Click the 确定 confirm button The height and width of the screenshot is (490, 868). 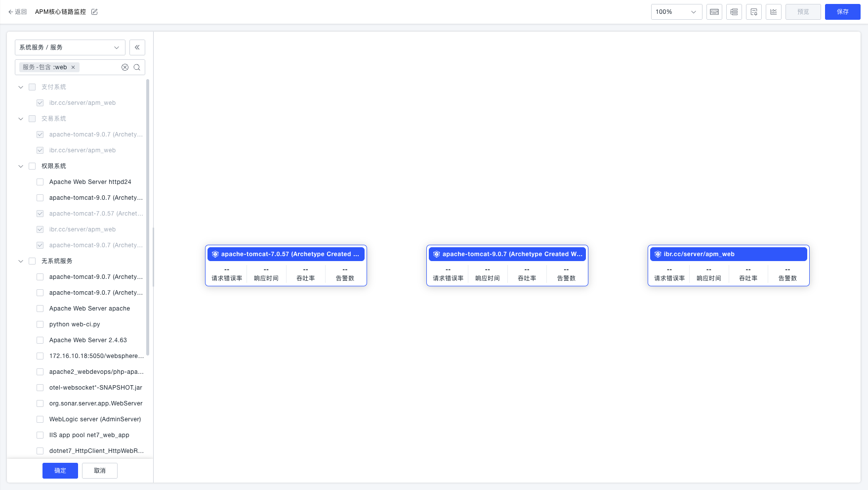click(x=60, y=471)
